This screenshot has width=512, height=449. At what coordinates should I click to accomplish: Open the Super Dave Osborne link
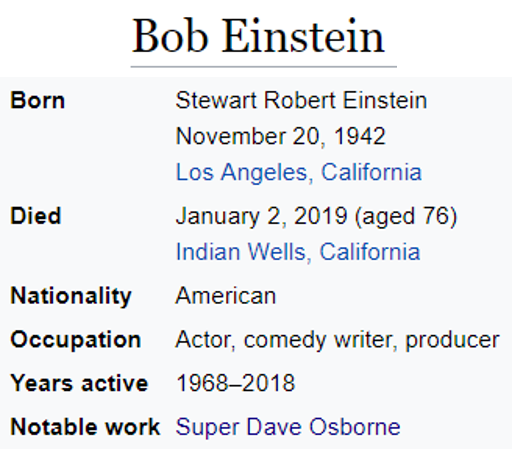click(288, 427)
